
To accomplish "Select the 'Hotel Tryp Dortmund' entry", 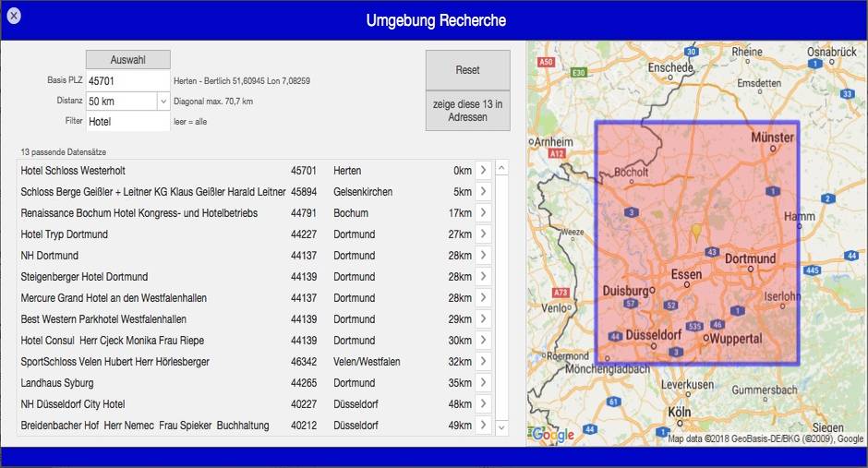I will coord(65,234).
